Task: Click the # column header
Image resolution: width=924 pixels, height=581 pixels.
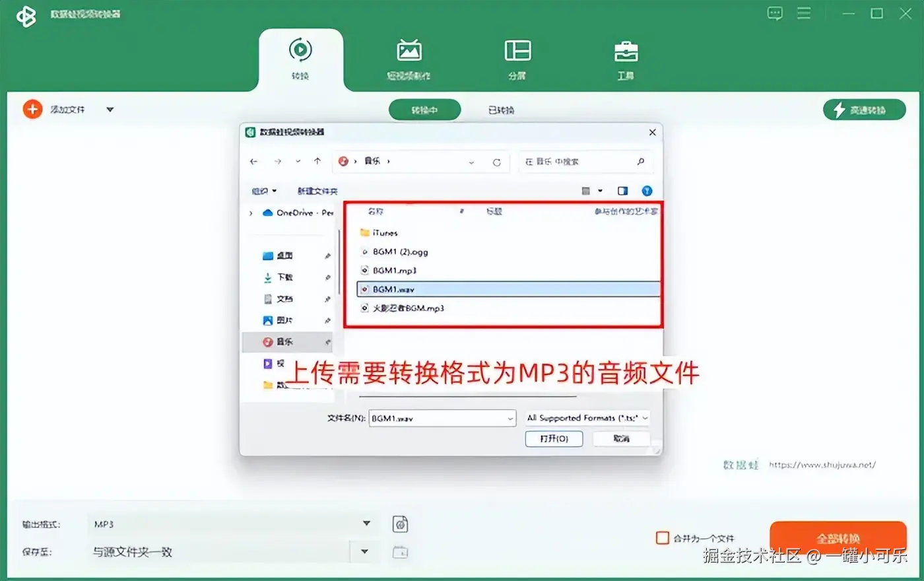Action: tap(462, 211)
